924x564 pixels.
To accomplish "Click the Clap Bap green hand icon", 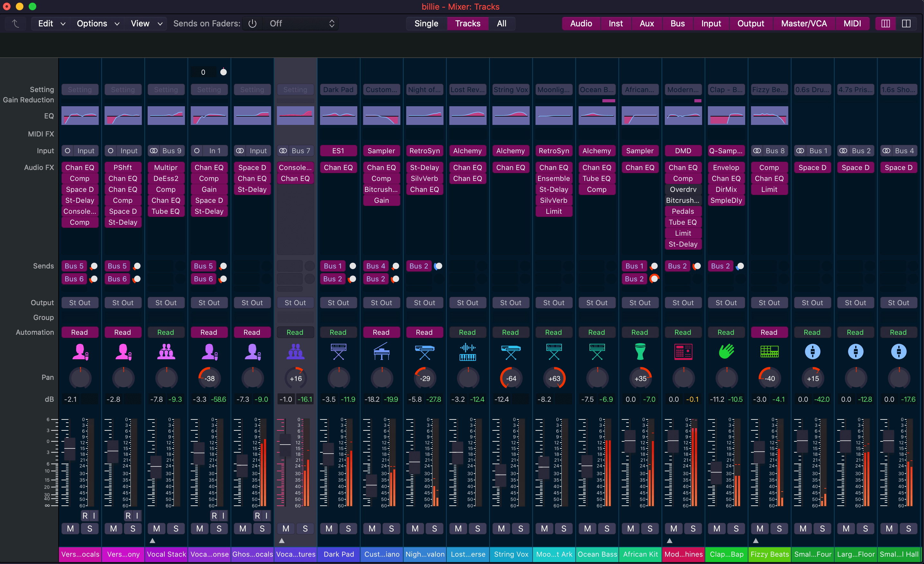I will tap(727, 352).
